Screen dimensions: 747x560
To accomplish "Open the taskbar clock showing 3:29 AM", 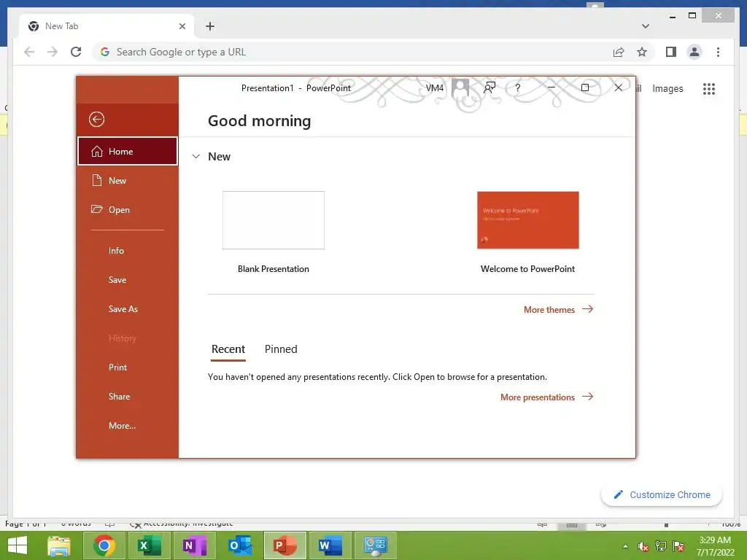I will click(x=715, y=545).
